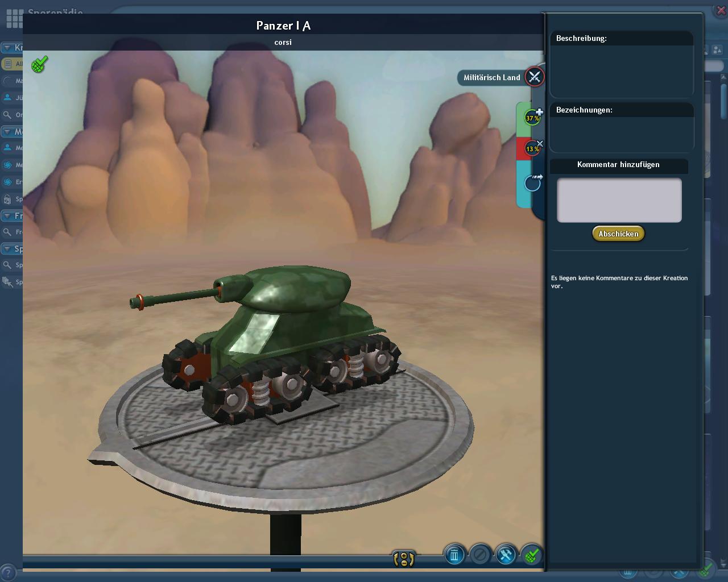The width and height of the screenshot is (728, 582).
Task: Click the Militärisch Land label
Action: pyautogui.click(x=492, y=77)
